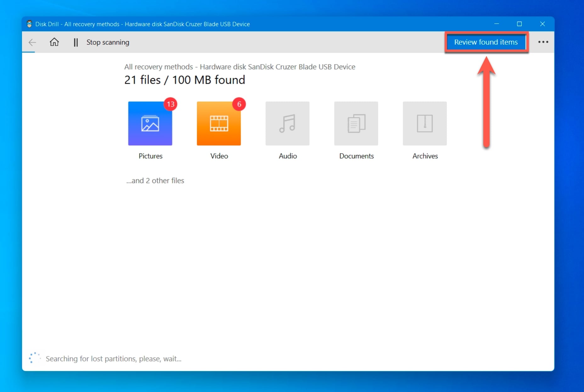The width and height of the screenshot is (584, 392).
Task: Click '21 files / 100 MB found' heading
Action: [x=184, y=80]
